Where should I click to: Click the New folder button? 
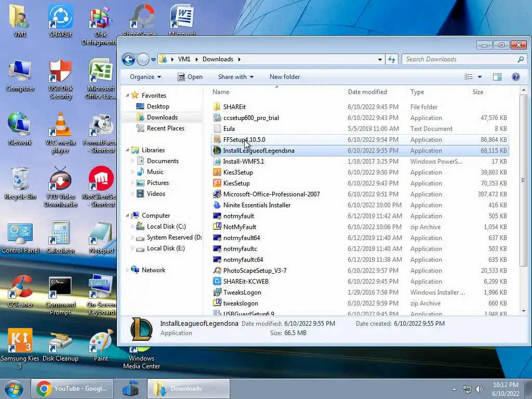(x=285, y=77)
